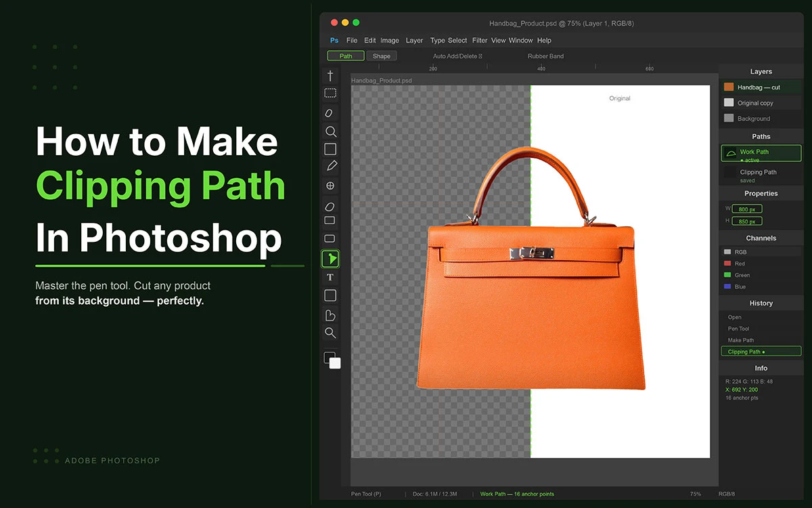This screenshot has height=508, width=812.
Task: Collapse the Channels panel header
Action: pos(761,238)
